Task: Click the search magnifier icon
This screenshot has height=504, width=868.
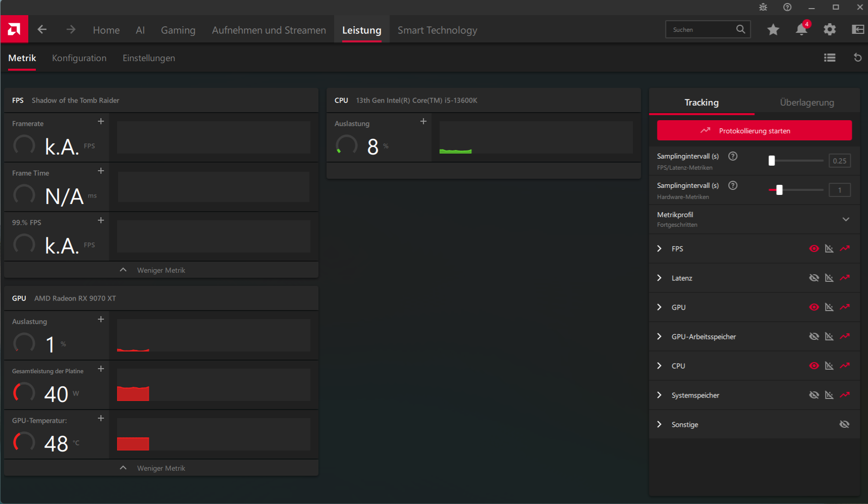Action: click(x=740, y=29)
